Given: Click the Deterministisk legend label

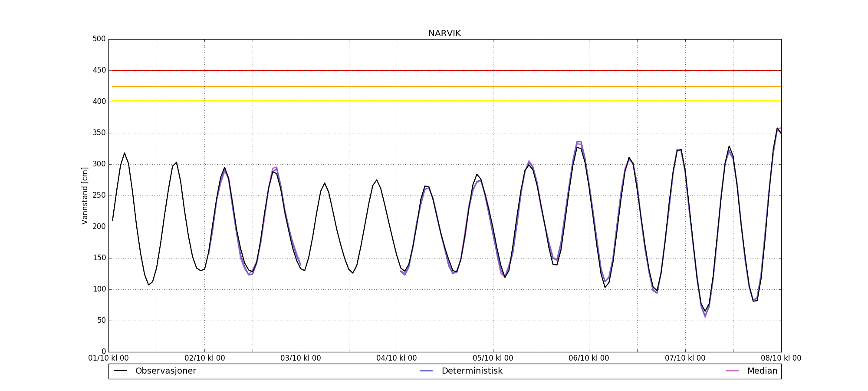Looking at the screenshot, I should point(472,371).
